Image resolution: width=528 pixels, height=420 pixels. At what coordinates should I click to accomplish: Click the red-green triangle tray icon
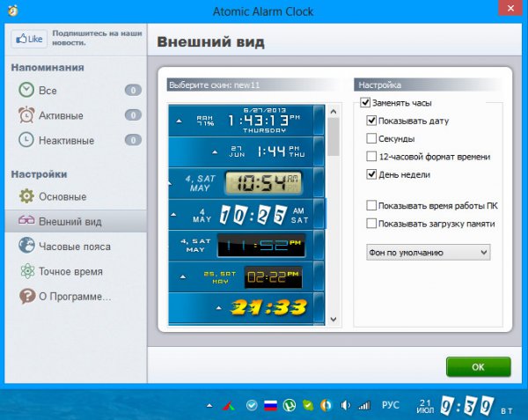229,405
